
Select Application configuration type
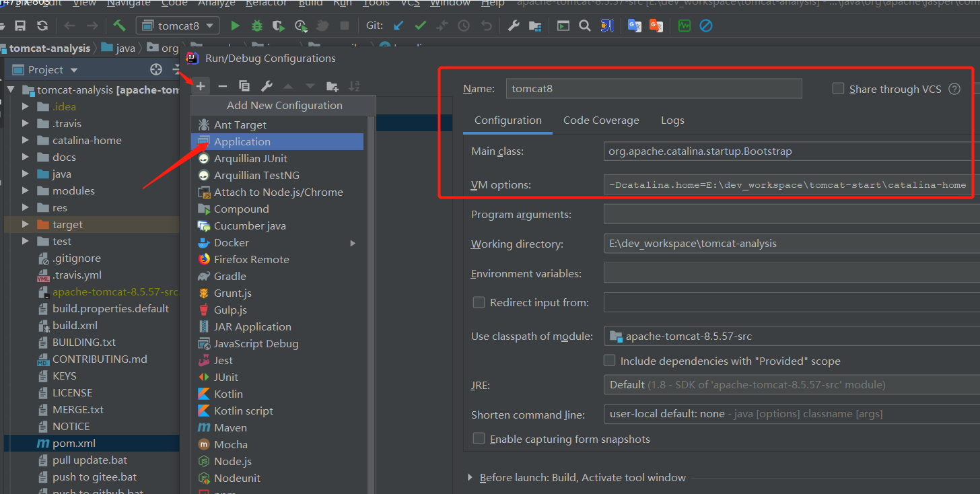click(277, 141)
